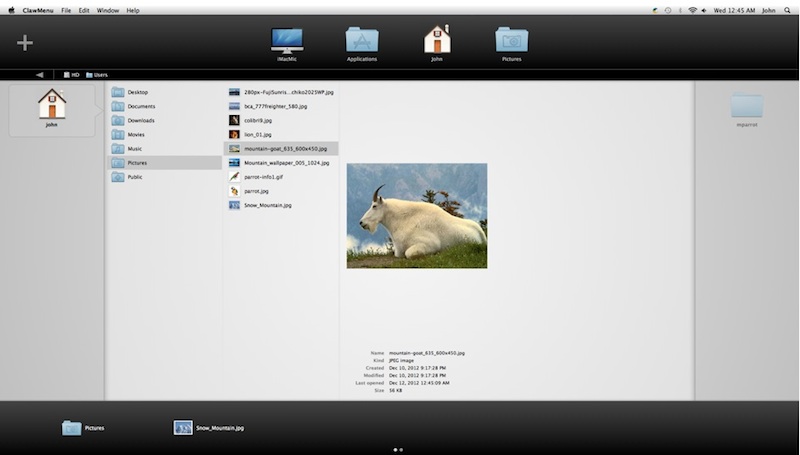The image size is (800, 455).
Task: Open the Applications folder shortcut
Action: coord(362,42)
